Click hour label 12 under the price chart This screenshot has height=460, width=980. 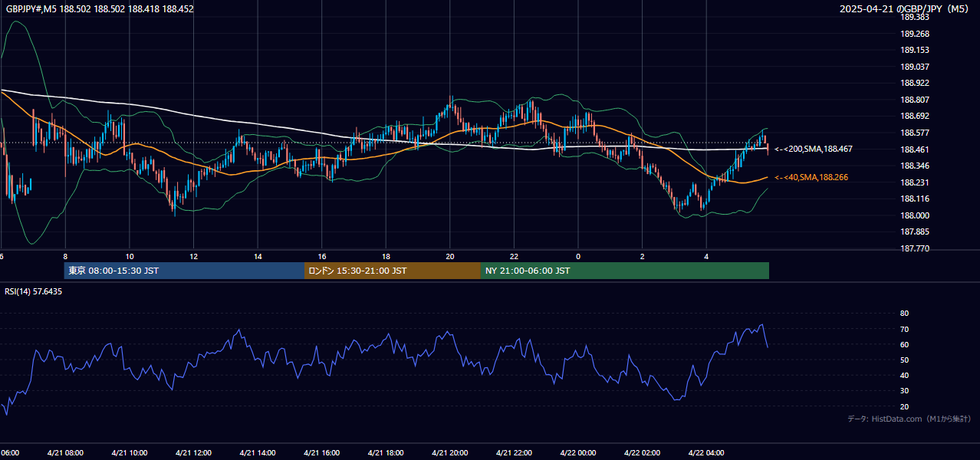point(194,256)
